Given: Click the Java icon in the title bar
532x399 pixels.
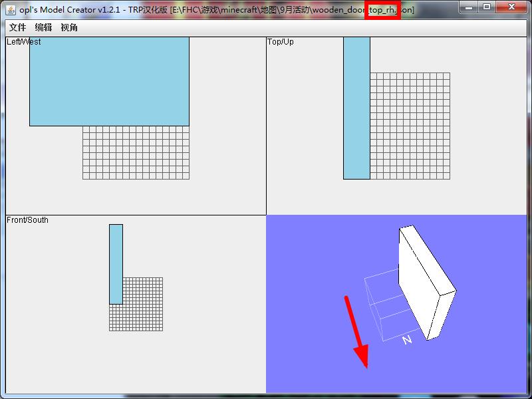Looking at the screenshot, I should tap(11, 10).
